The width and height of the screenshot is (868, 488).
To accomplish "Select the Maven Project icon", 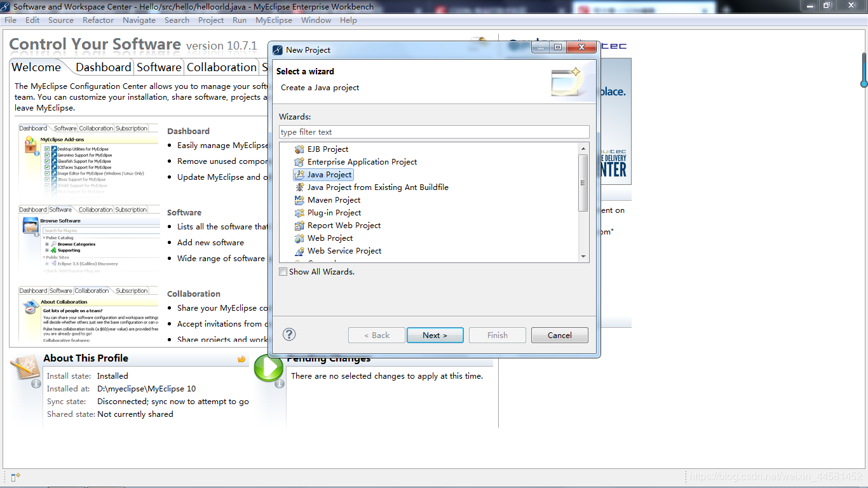I will (299, 200).
